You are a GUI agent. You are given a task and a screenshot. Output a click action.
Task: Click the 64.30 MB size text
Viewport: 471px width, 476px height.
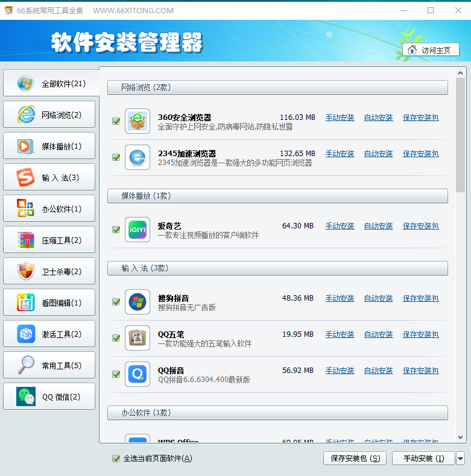pyautogui.click(x=298, y=225)
